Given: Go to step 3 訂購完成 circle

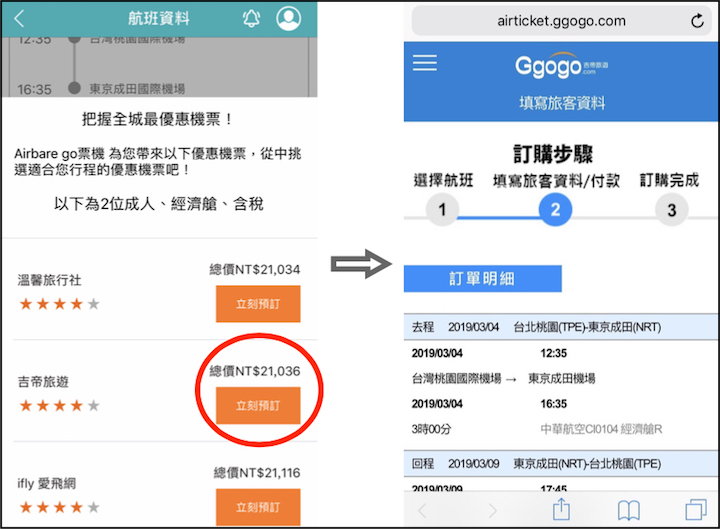Looking at the screenshot, I should tap(671, 210).
